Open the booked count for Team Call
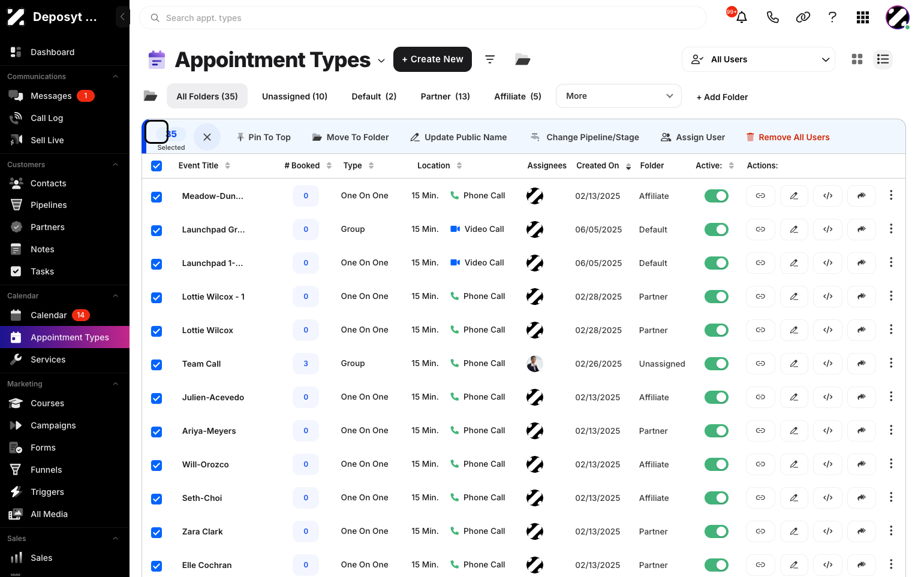924x577 pixels. (306, 364)
